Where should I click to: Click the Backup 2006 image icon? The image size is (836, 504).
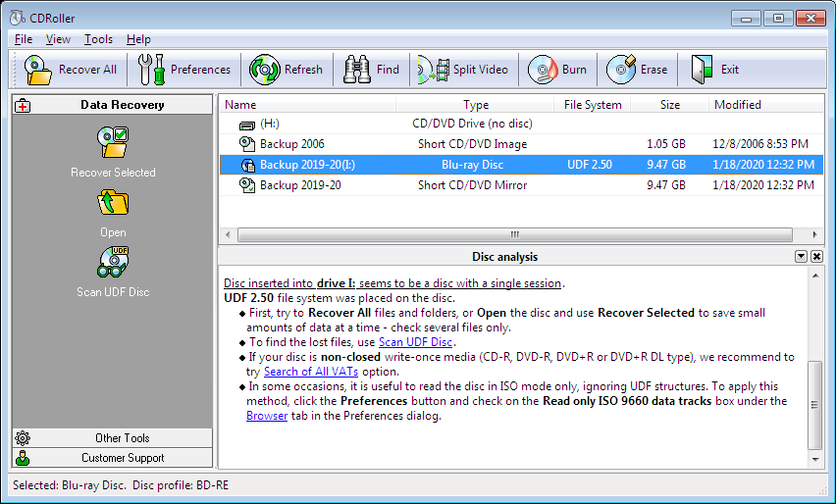tap(247, 144)
